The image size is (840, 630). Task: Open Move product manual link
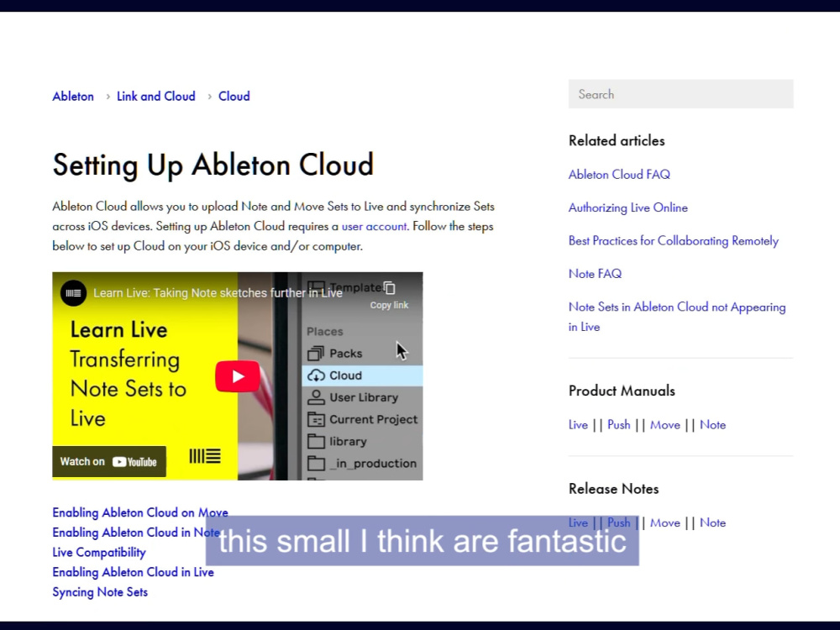(x=664, y=425)
